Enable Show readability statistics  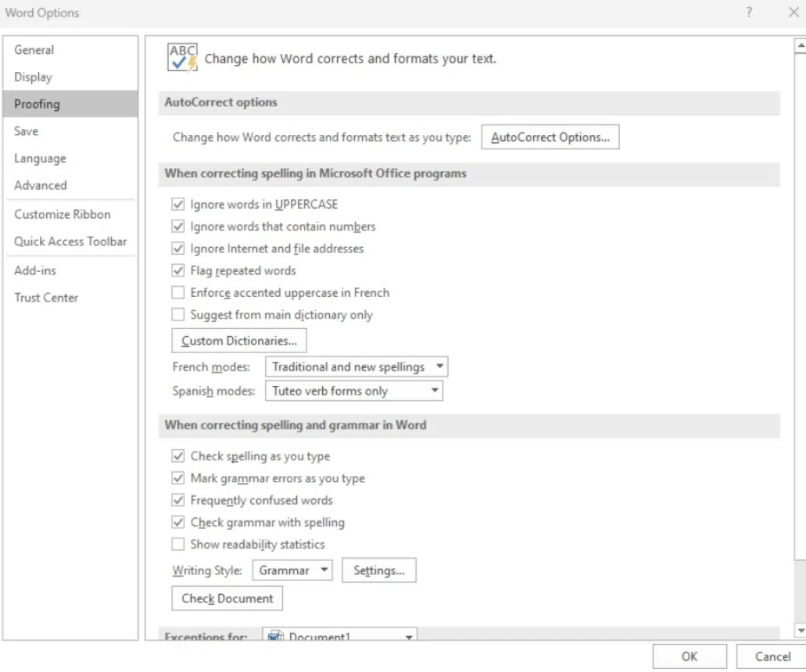tap(178, 544)
